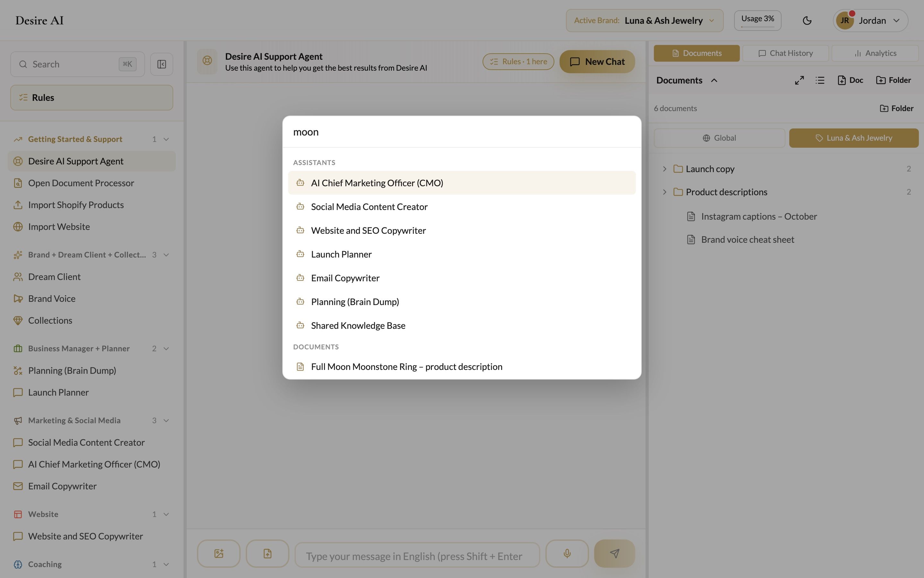Viewport: 924px width, 578px height.
Task: Open Brand voice cheat sheet document
Action: [x=740, y=240]
